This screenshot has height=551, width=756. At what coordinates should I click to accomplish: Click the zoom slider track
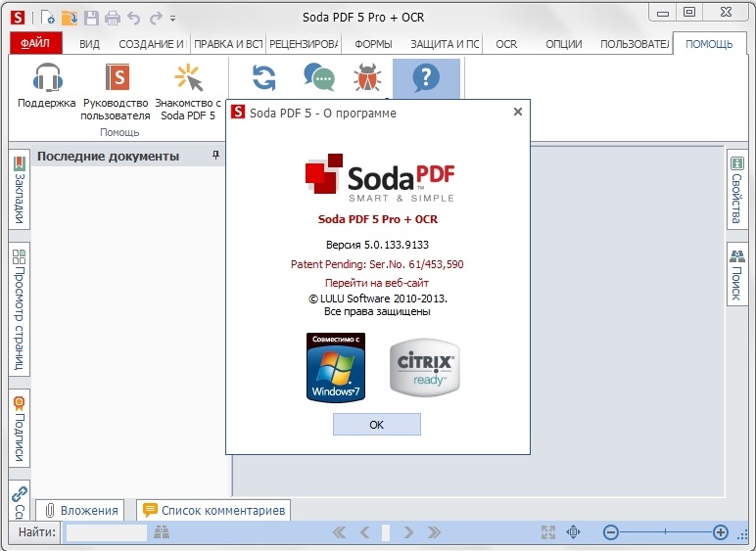click(x=666, y=532)
